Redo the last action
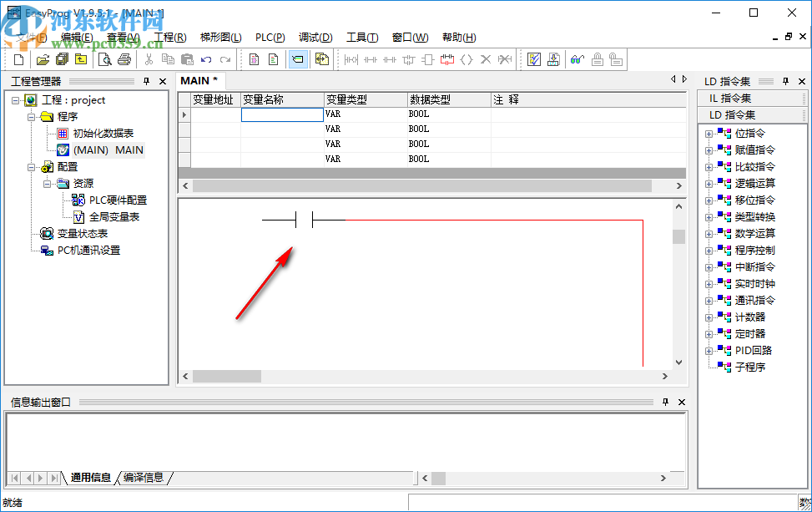 225,59
